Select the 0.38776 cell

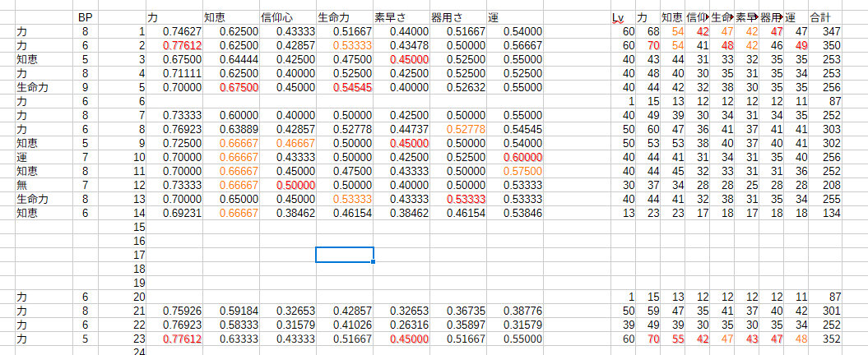coord(515,311)
